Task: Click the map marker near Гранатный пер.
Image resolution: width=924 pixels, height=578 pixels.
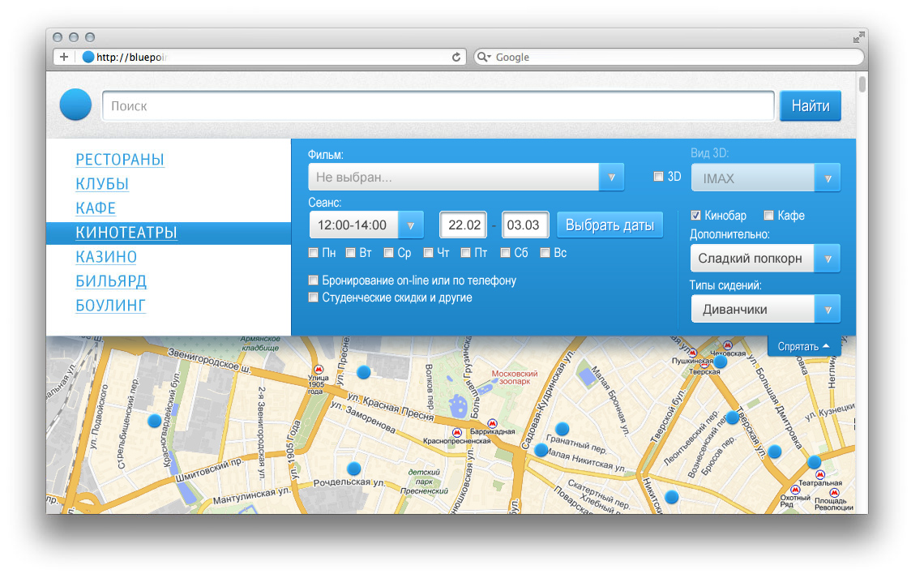Action: pos(562,429)
